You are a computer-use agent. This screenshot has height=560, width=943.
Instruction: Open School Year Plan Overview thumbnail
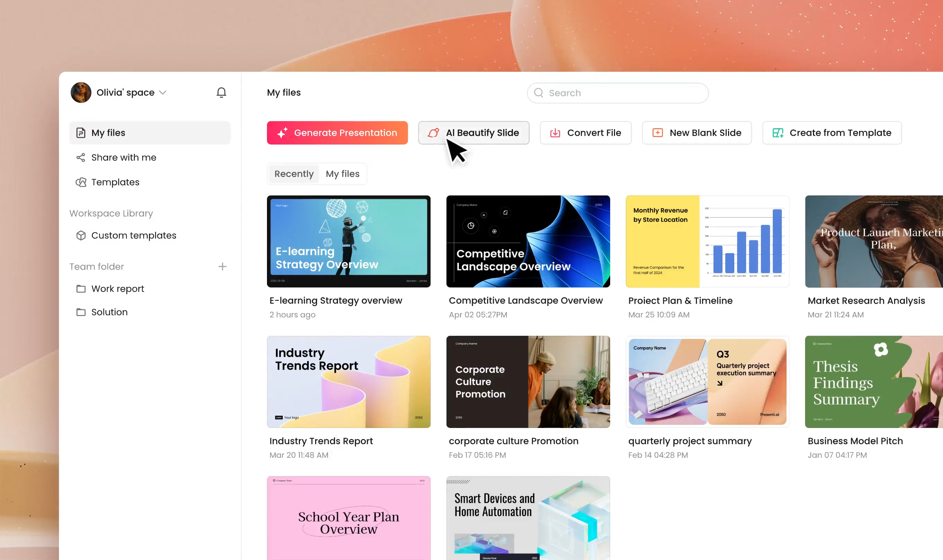pos(348,518)
